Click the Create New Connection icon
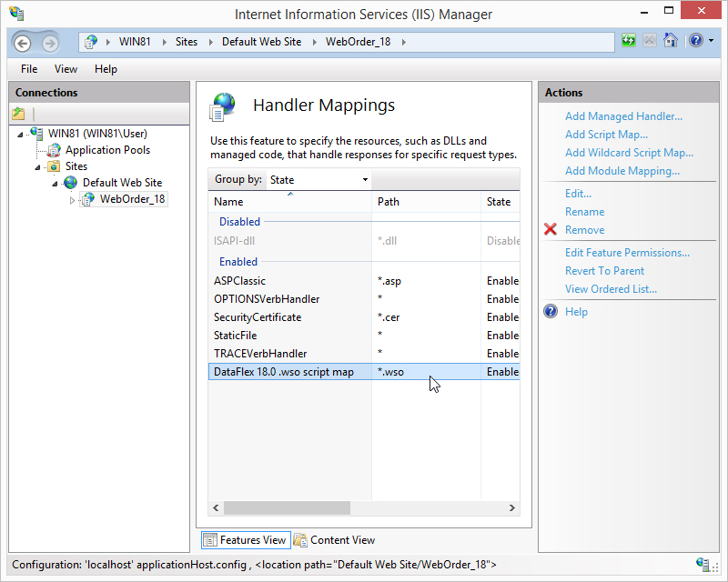 18,113
